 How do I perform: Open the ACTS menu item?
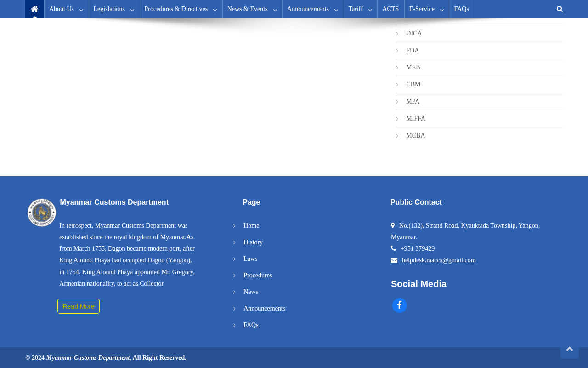(390, 9)
